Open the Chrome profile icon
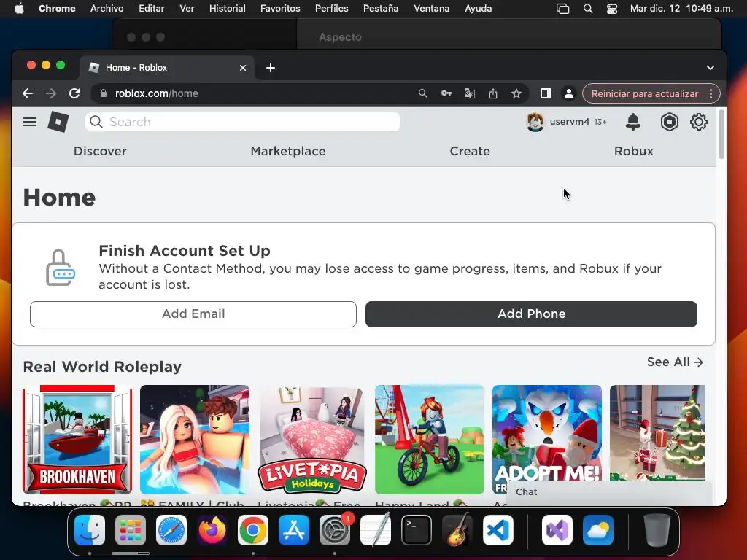 569,93
